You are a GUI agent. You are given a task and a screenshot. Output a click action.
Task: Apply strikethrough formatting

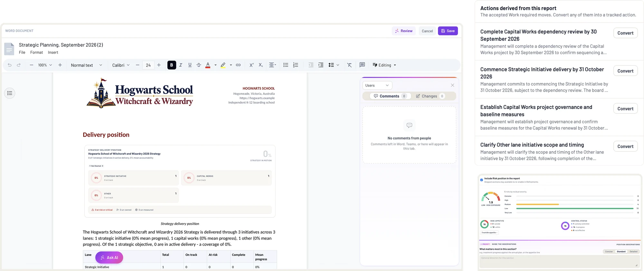[199, 65]
